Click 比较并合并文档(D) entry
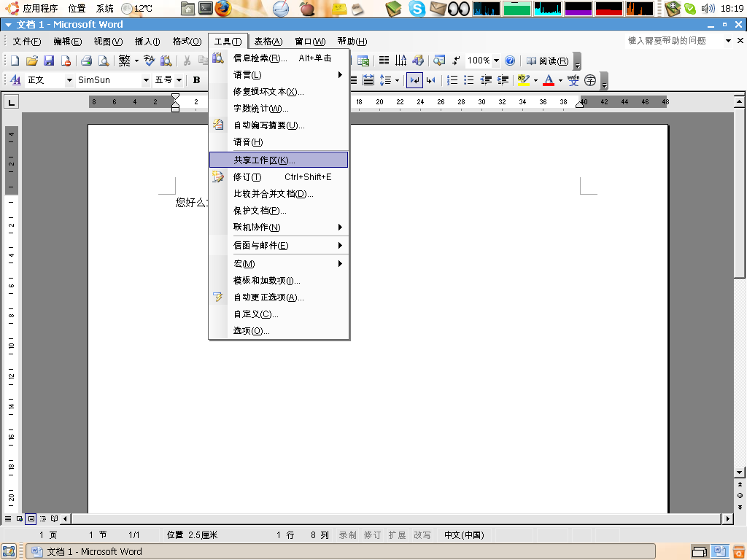747x560 pixels. pos(279,194)
